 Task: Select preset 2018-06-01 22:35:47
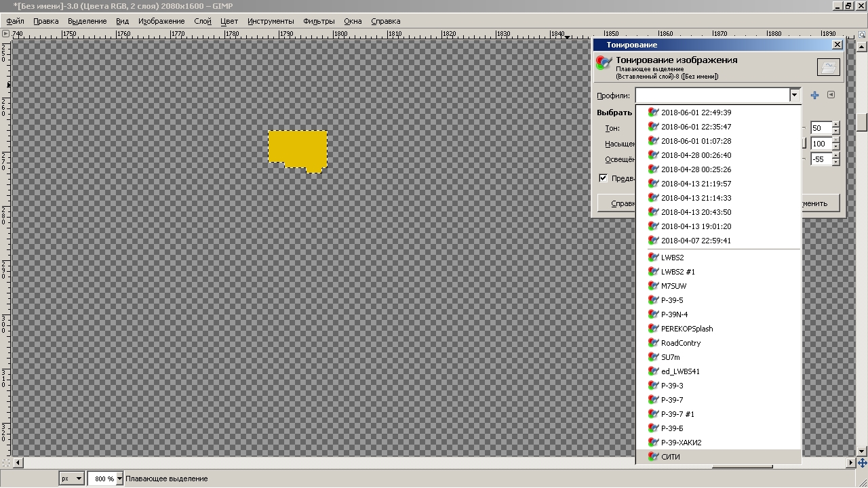(x=719, y=127)
